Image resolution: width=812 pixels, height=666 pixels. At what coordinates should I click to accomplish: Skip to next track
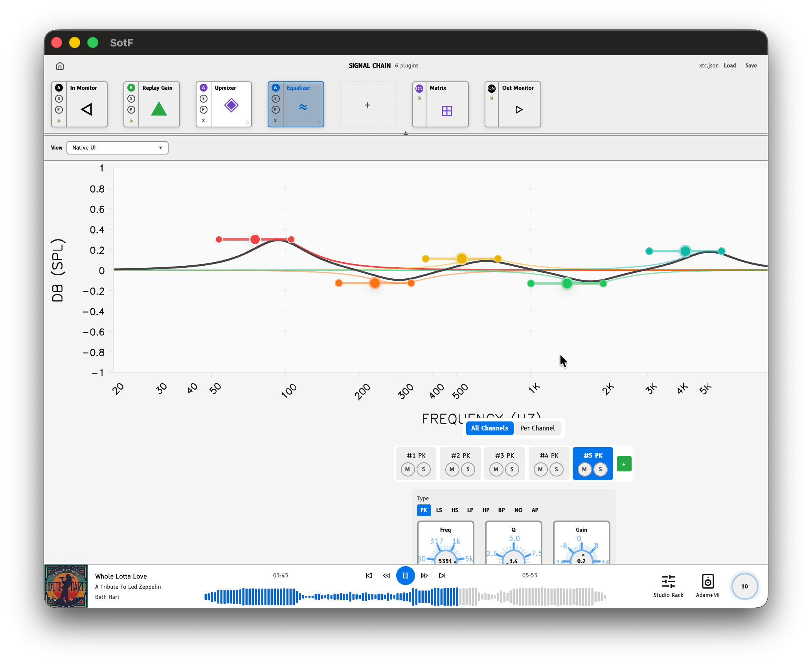442,576
